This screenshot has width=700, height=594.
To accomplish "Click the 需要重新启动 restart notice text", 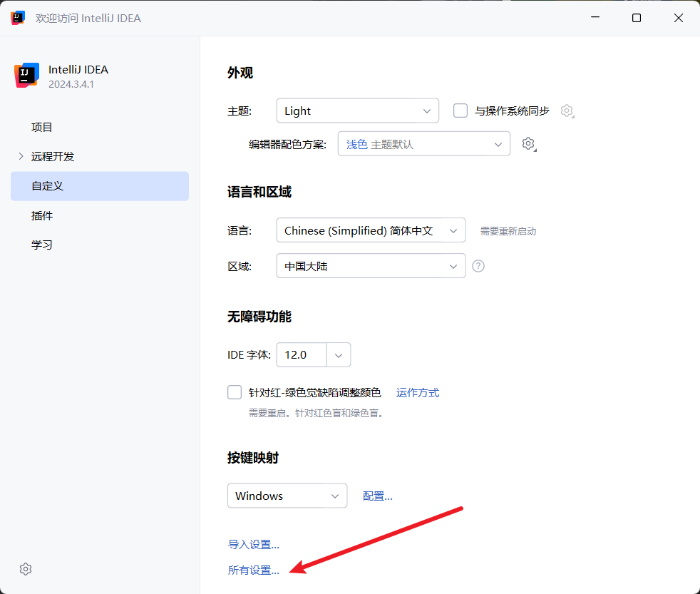I will tap(508, 231).
